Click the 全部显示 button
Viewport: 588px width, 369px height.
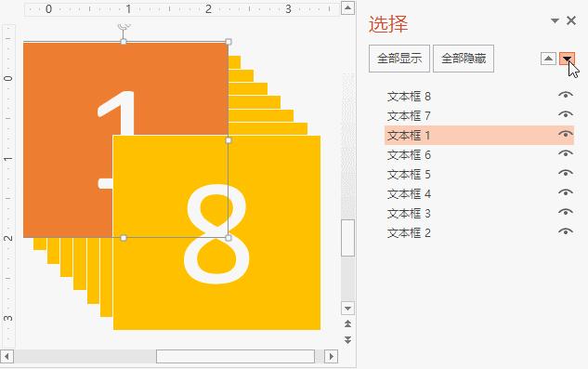(399, 59)
